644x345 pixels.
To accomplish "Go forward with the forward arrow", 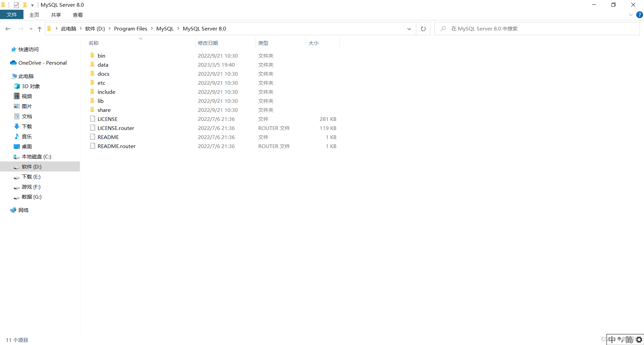I will pos(21,29).
